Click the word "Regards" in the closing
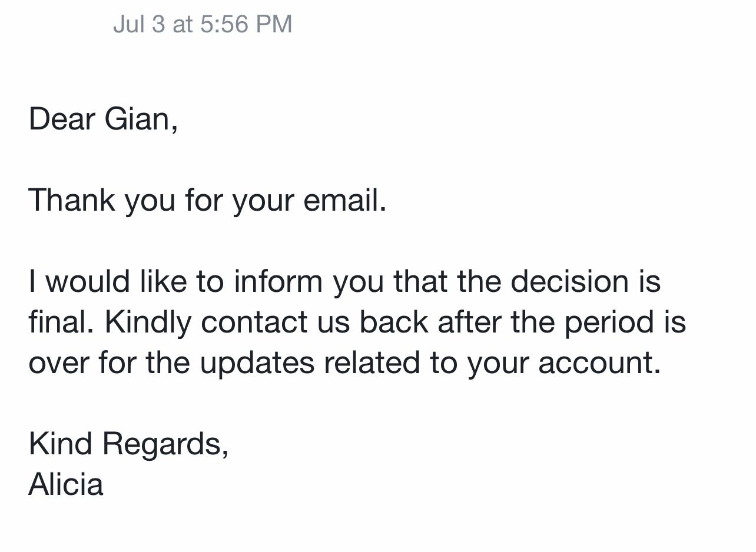756x552 pixels. coord(163,443)
